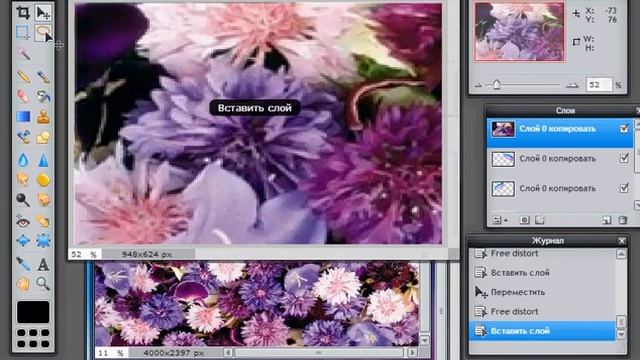Select the Bloat tool

click(x=23, y=241)
